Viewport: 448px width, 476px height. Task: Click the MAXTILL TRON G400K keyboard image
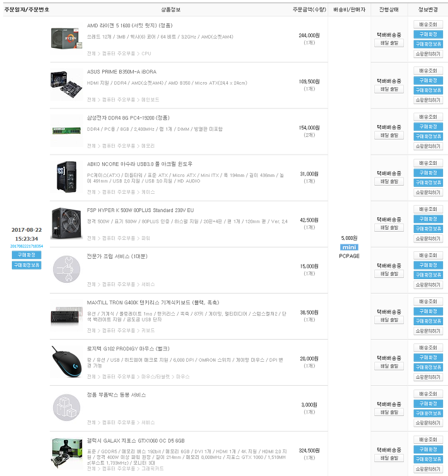tap(66, 316)
